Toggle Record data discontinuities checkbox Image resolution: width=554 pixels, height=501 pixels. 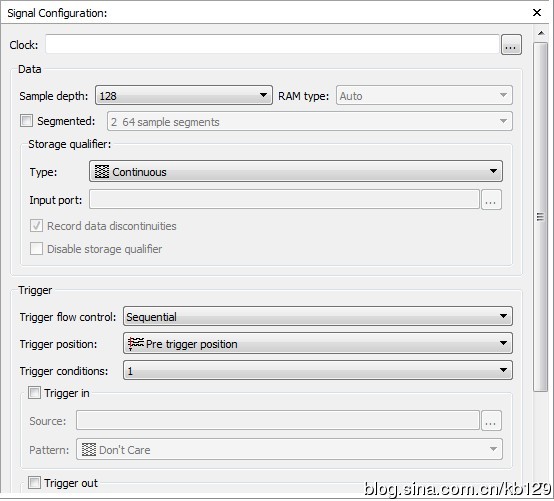(36, 226)
